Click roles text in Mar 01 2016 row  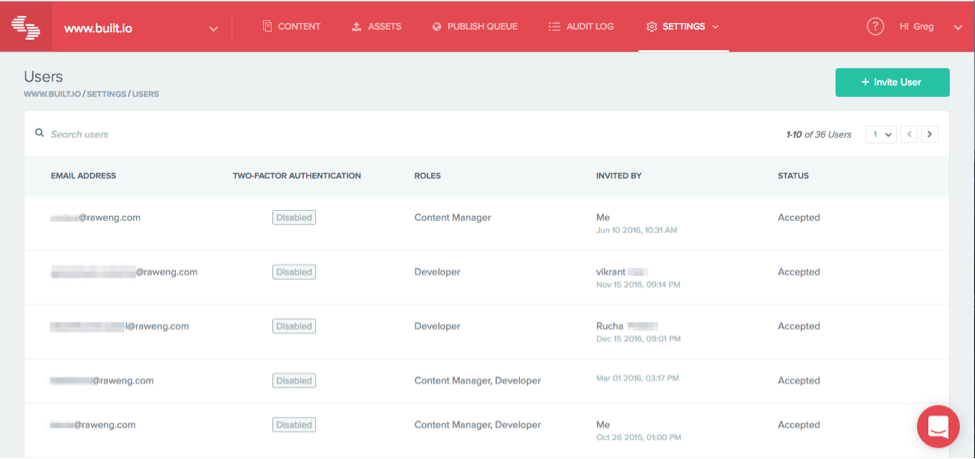pyautogui.click(x=478, y=380)
